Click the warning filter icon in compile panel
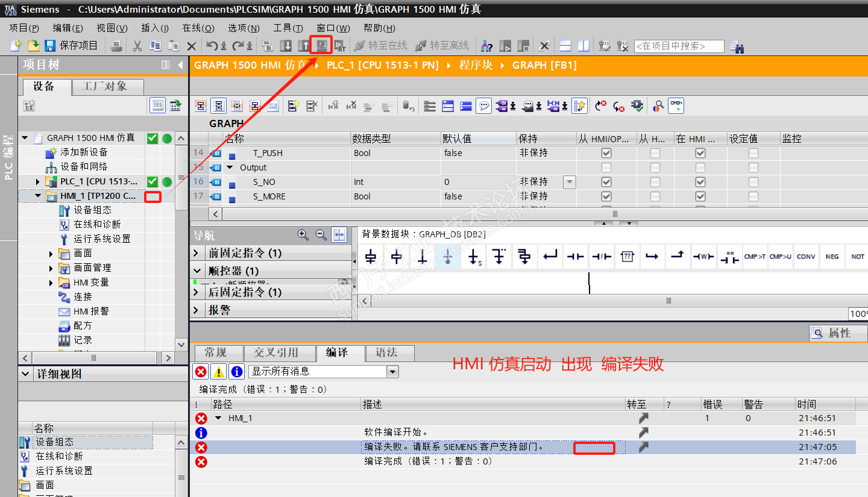The width and height of the screenshot is (868, 497). [x=219, y=372]
